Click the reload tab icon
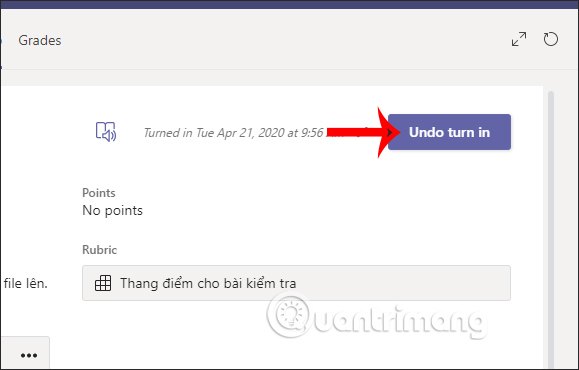This screenshot has height=370, width=579. pyautogui.click(x=550, y=39)
